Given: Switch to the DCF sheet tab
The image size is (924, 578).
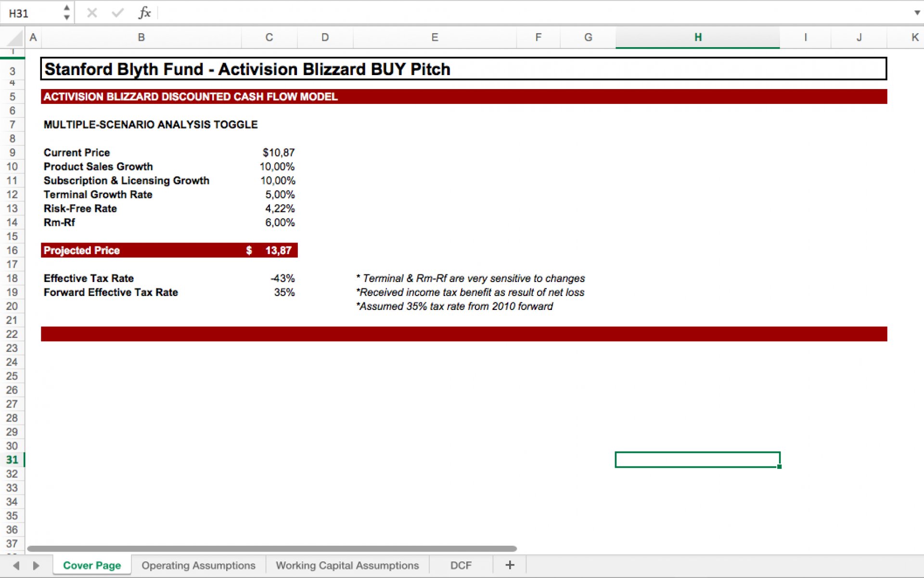Looking at the screenshot, I should 461,565.
